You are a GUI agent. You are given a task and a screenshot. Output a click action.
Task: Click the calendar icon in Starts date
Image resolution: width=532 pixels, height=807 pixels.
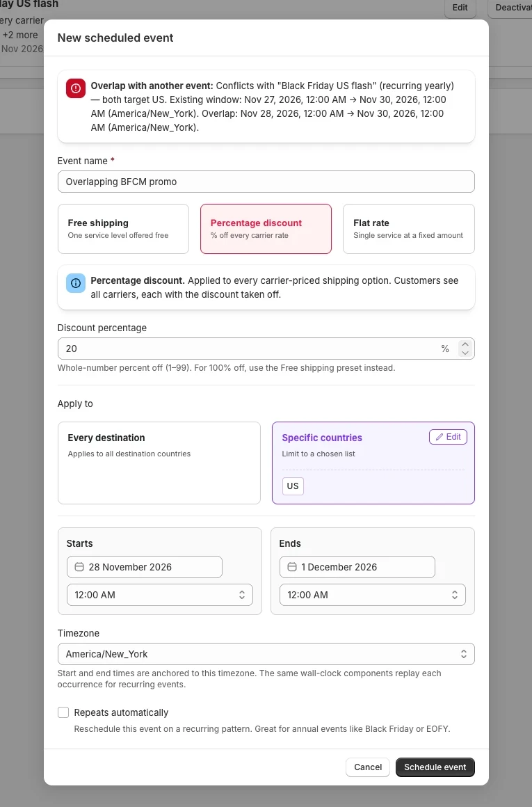[79, 567]
